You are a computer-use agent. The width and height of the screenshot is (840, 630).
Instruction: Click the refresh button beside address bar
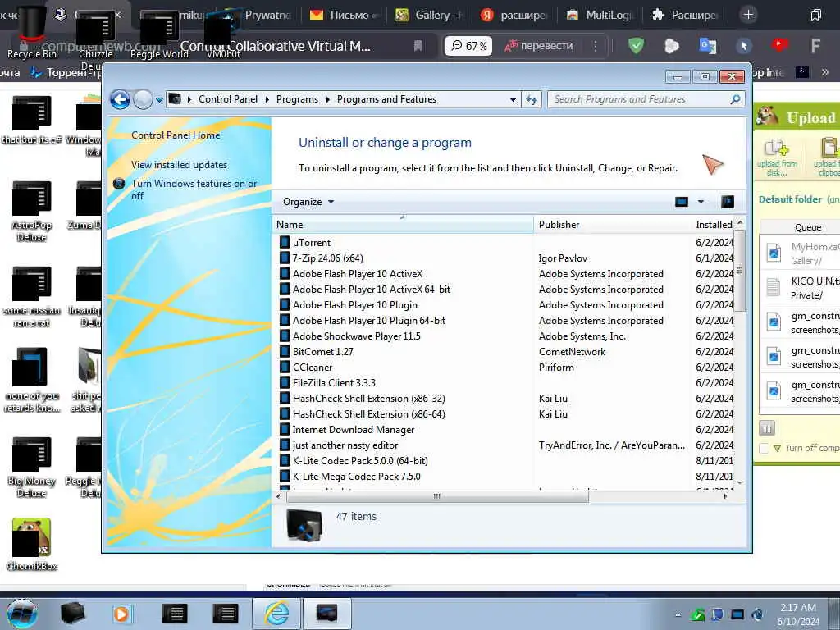(x=532, y=99)
